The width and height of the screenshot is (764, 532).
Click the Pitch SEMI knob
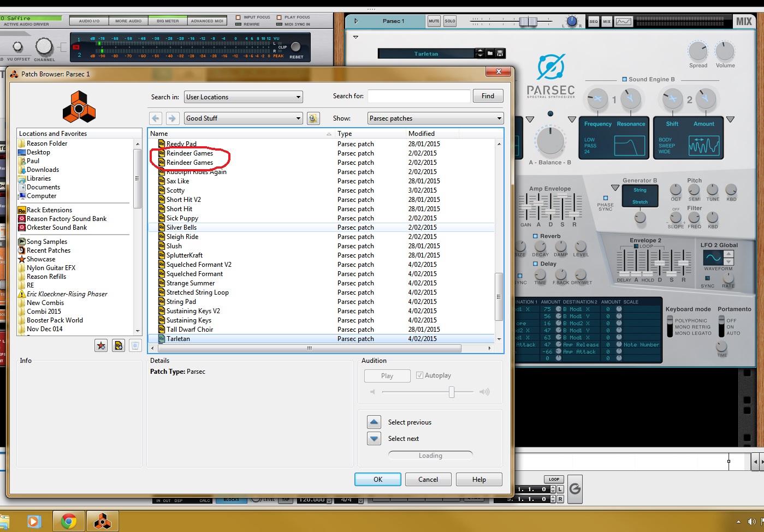coord(694,190)
